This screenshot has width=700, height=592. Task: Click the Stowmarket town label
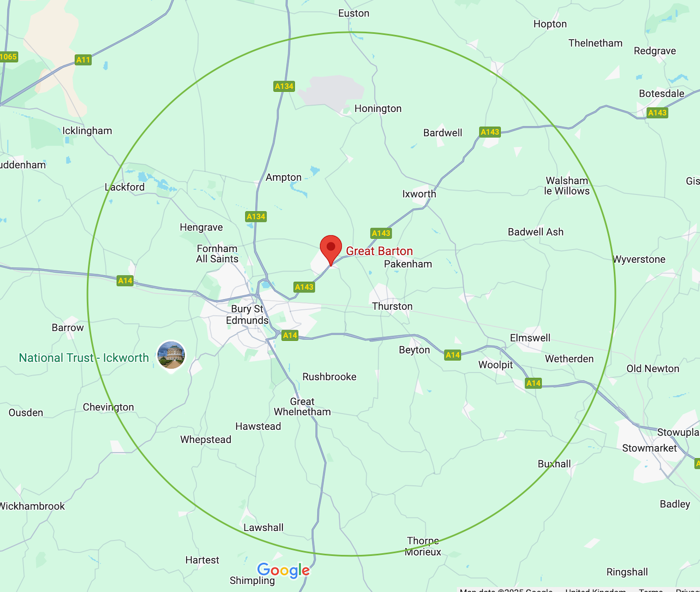tap(649, 448)
